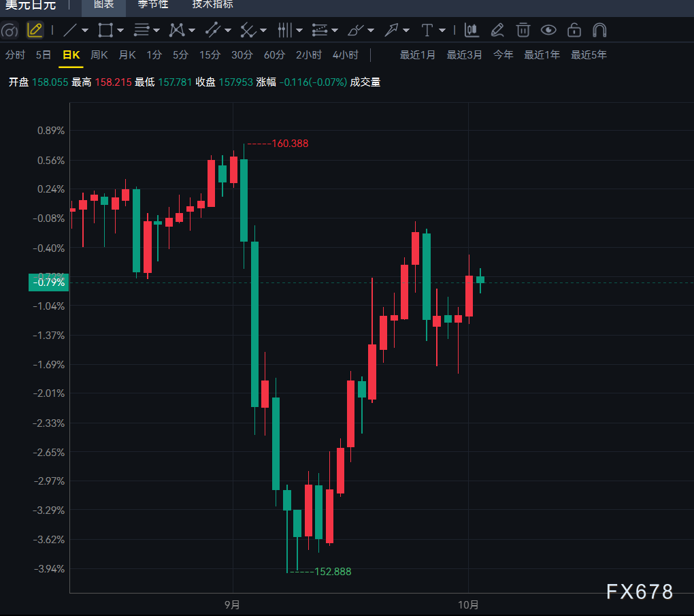Select the 分时 timeframe

[15, 55]
